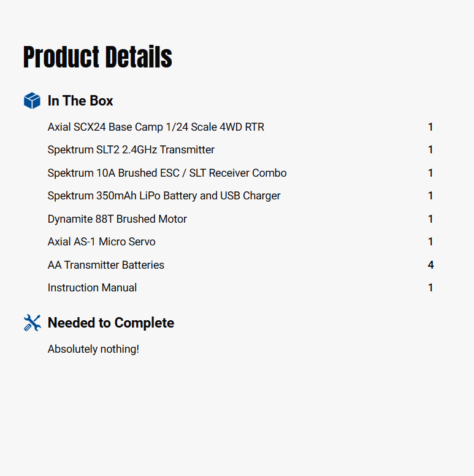Click quantity beside Instruction Manual

[430, 288]
